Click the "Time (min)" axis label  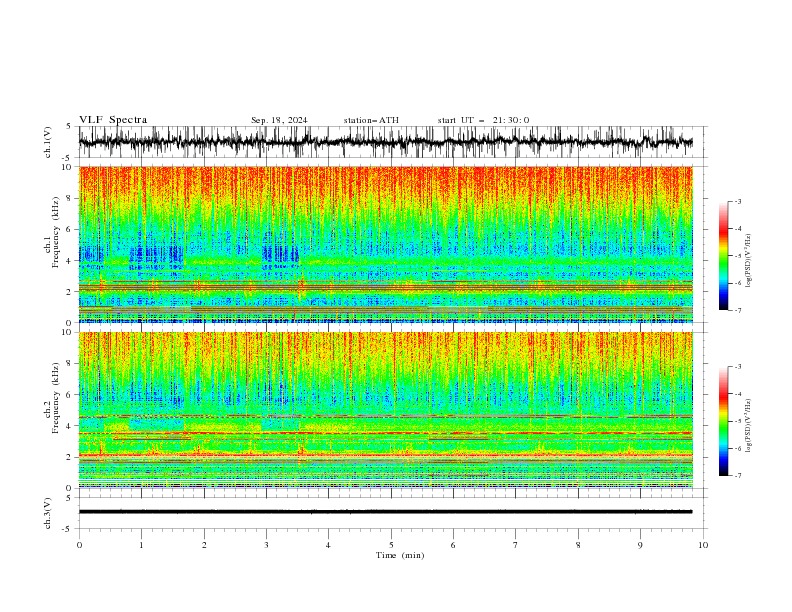click(x=400, y=555)
